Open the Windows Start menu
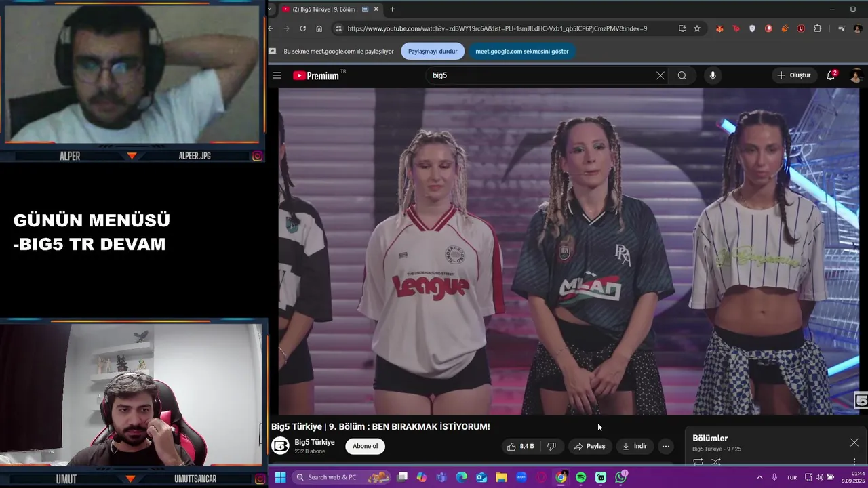The height and width of the screenshot is (488, 868). point(280,477)
